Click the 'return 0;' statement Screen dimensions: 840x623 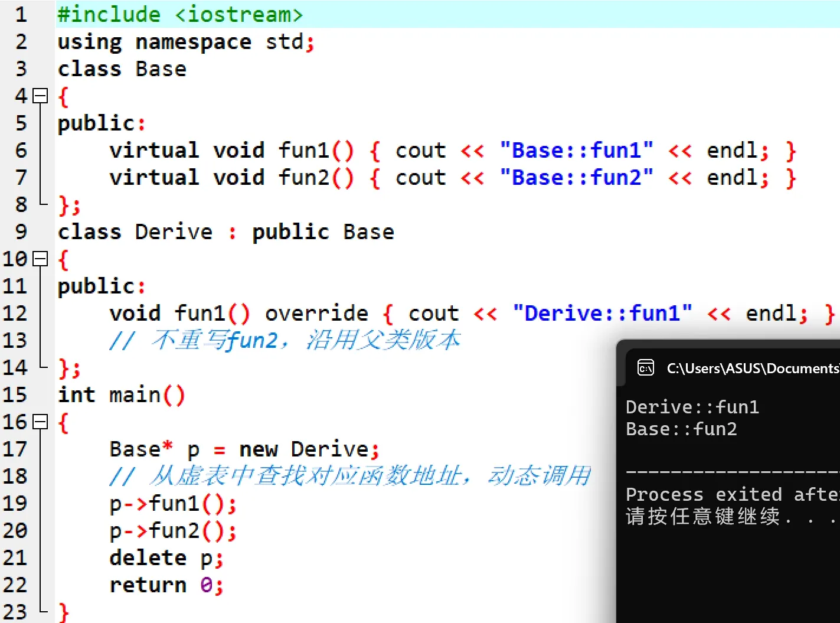coord(166,585)
